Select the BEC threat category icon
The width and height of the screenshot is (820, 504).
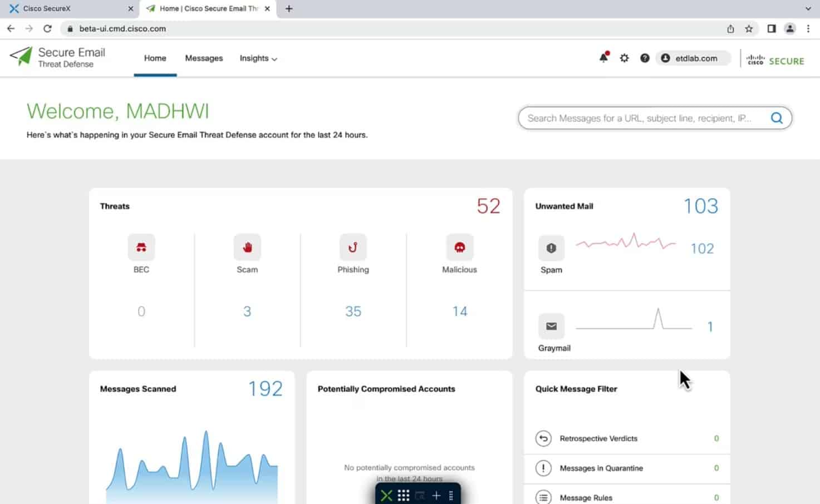[x=141, y=247]
